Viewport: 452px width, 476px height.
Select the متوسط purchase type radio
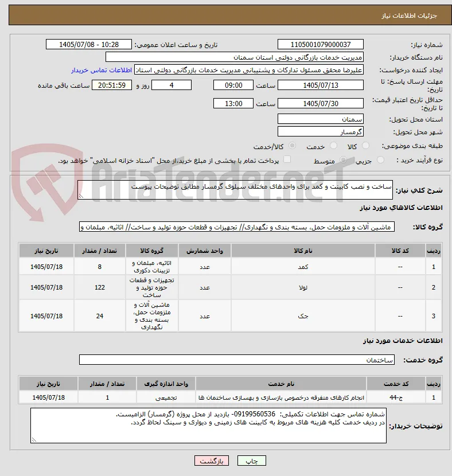click(343, 159)
